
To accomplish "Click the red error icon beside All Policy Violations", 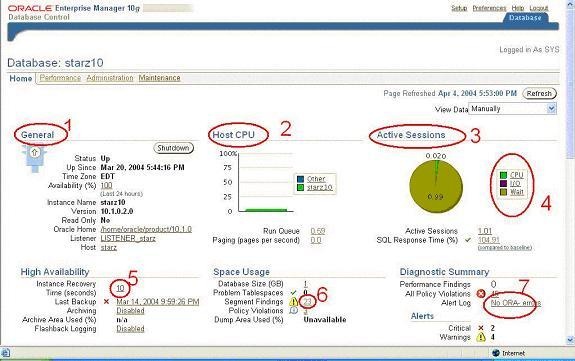I will [x=481, y=293].
